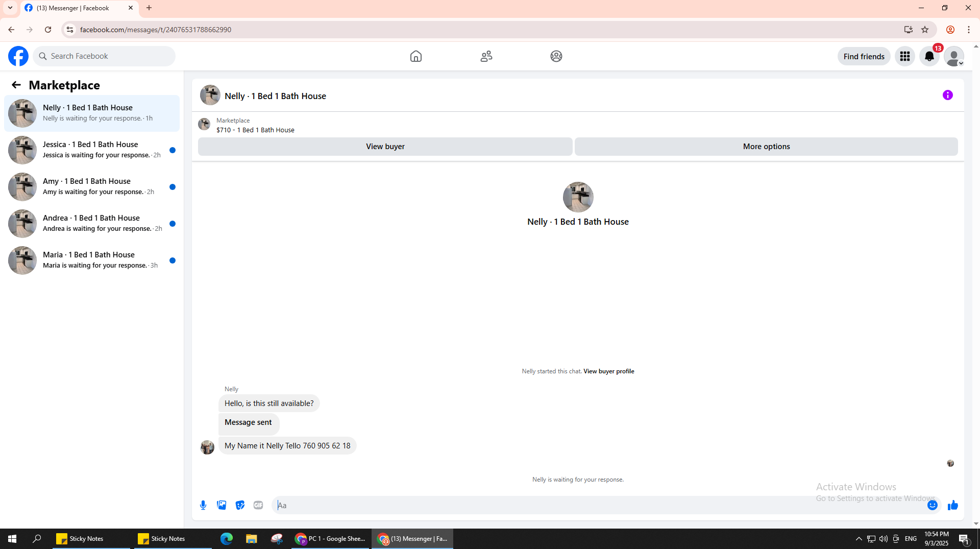Focus the message text input Aa
The height and width of the screenshot is (549, 980).
600,505
